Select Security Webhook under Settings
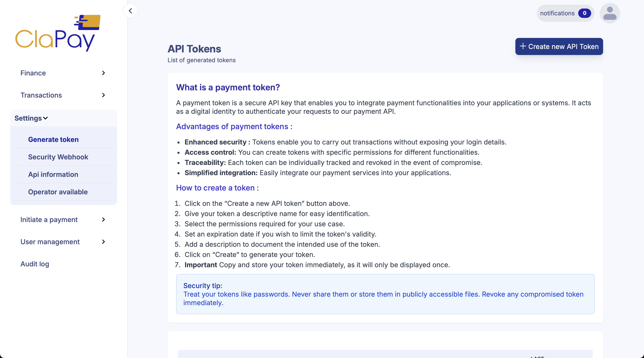This screenshot has height=358, width=644. [x=58, y=157]
